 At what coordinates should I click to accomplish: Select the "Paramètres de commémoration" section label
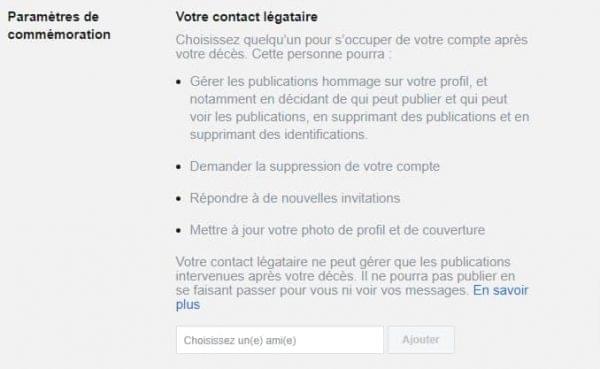pos(59,26)
